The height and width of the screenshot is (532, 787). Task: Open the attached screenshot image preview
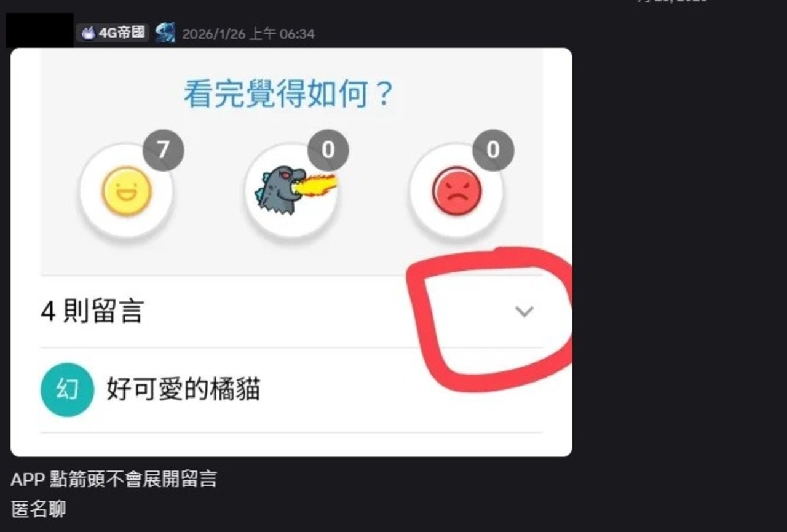coord(291,252)
